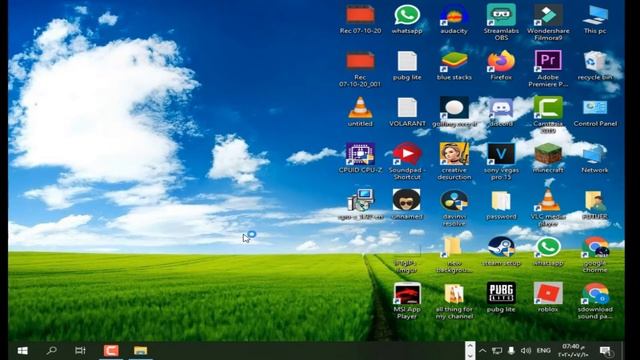Launch Wondershare Filmora9
The height and width of the screenshot is (360, 640).
(x=548, y=22)
